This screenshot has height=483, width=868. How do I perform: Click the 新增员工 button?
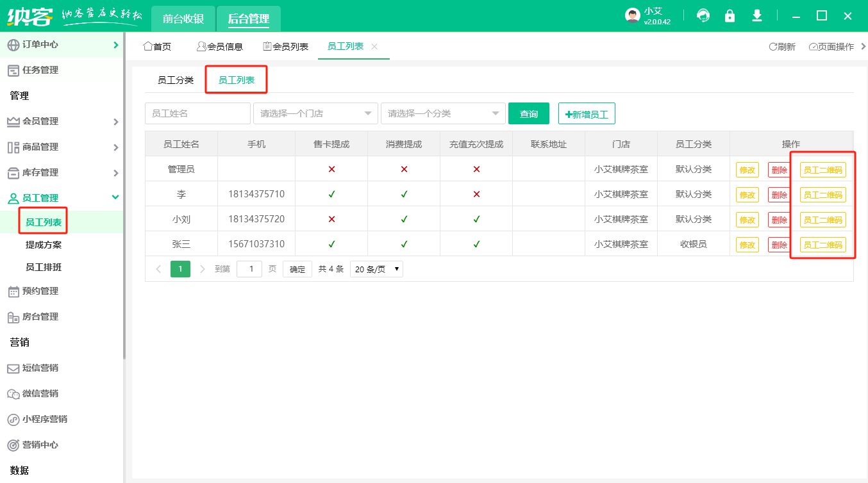click(587, 114)
